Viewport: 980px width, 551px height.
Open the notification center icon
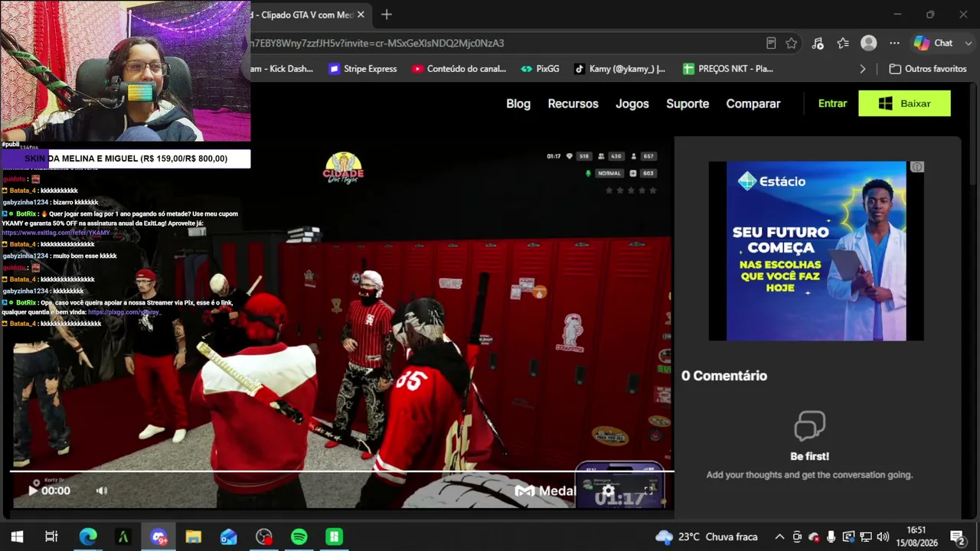tap(957, 537)
